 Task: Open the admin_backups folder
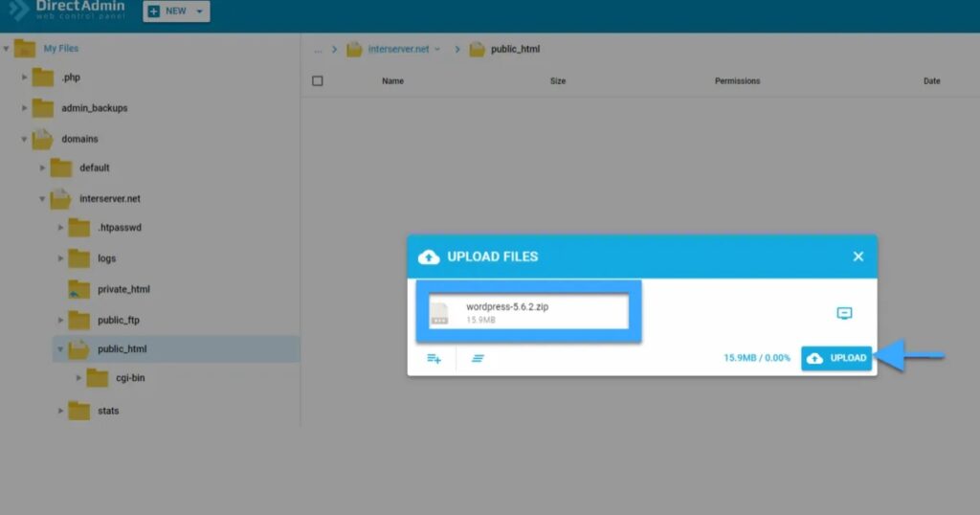pyautogui.click(x=95, y=108)
